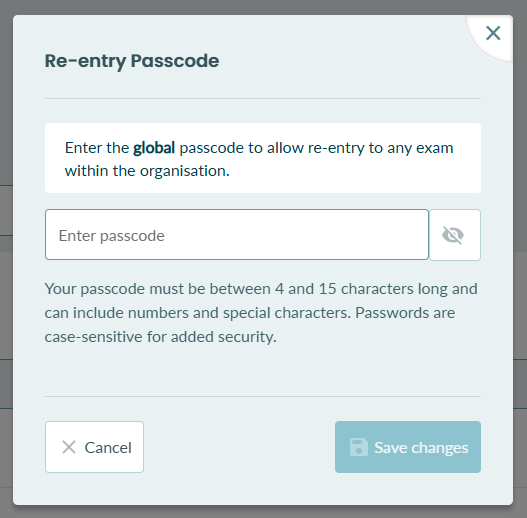Toggle passcode visibility with the crossed-eye icon
Screen dimensions: 527x518
pos(455,235)
